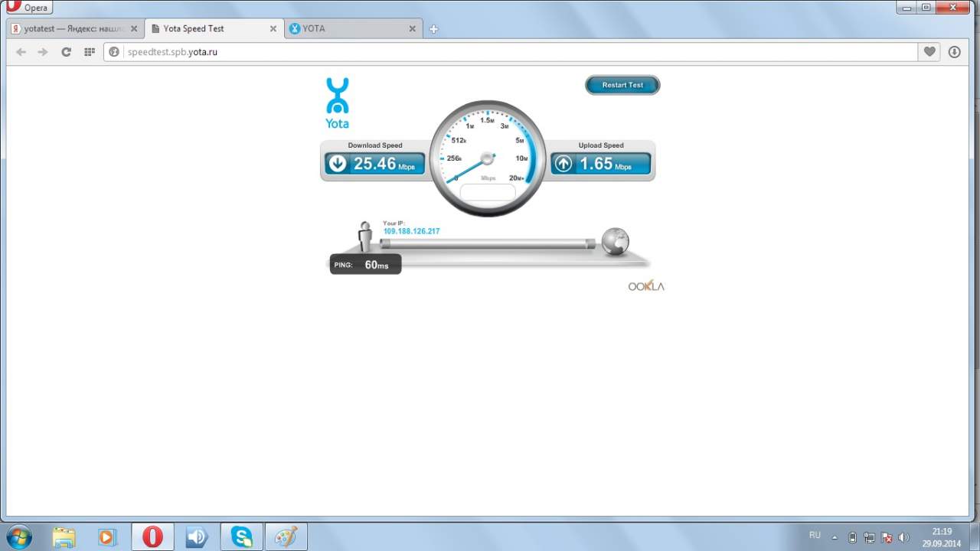Open Windows Explorer from taskbar

pos(64,537)
